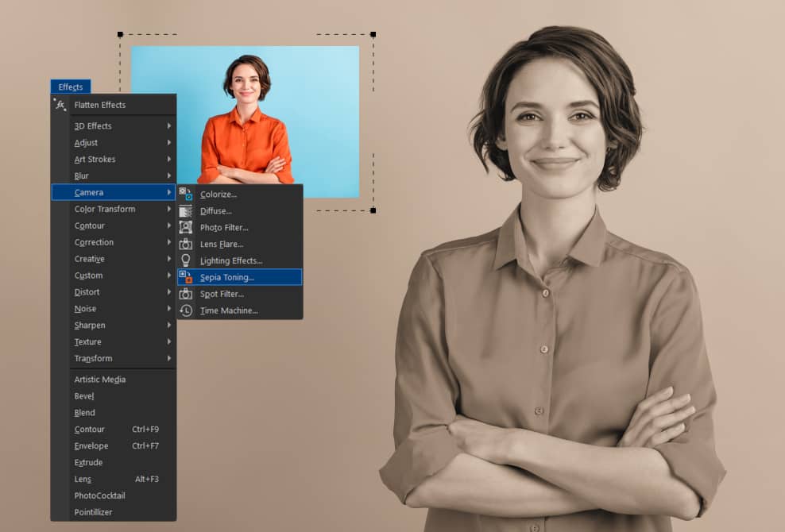Click the top-right selection handle
The image size is (785, 532).
pyautogui.click(x=373, y=35)
